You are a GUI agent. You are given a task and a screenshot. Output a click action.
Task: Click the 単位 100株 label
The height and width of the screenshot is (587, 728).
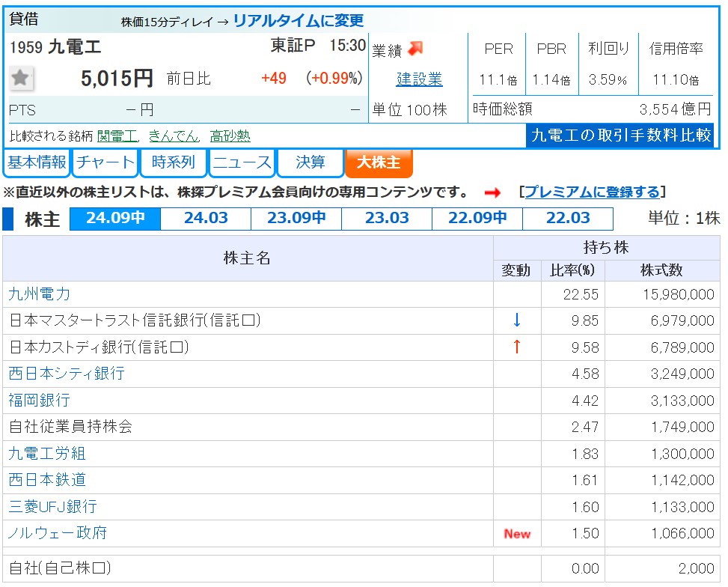(x=409, y=109)
